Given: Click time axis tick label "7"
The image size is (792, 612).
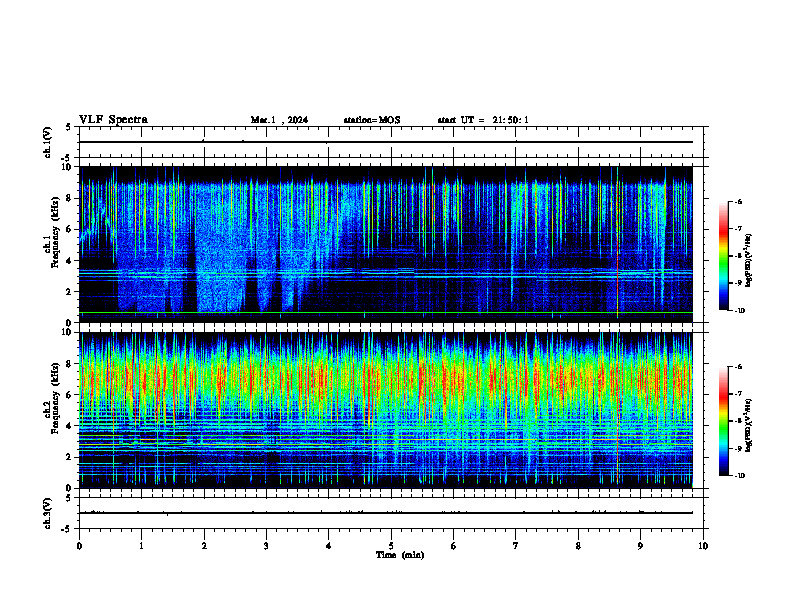Looking at the screenshot, I should [x=516, y=546].
